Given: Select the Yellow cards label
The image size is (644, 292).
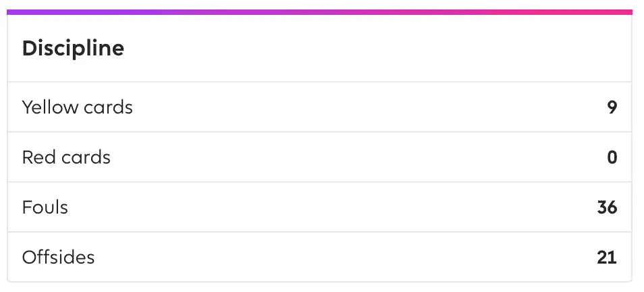Looking at the screenshot, I should tap(77, 107).
